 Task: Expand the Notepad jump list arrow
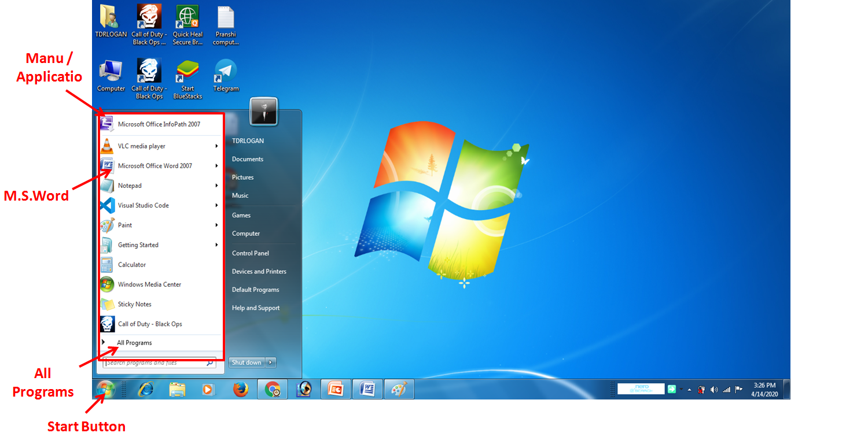click(x=216, y=186)
